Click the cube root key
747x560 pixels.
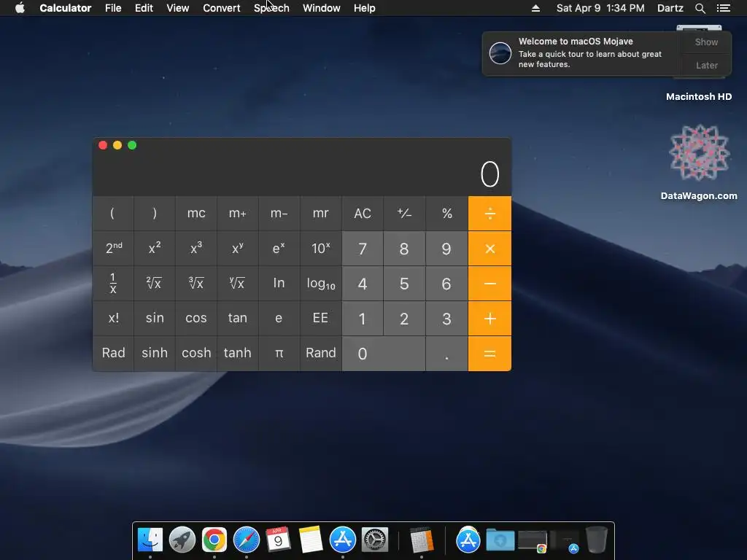coord(196,284)
